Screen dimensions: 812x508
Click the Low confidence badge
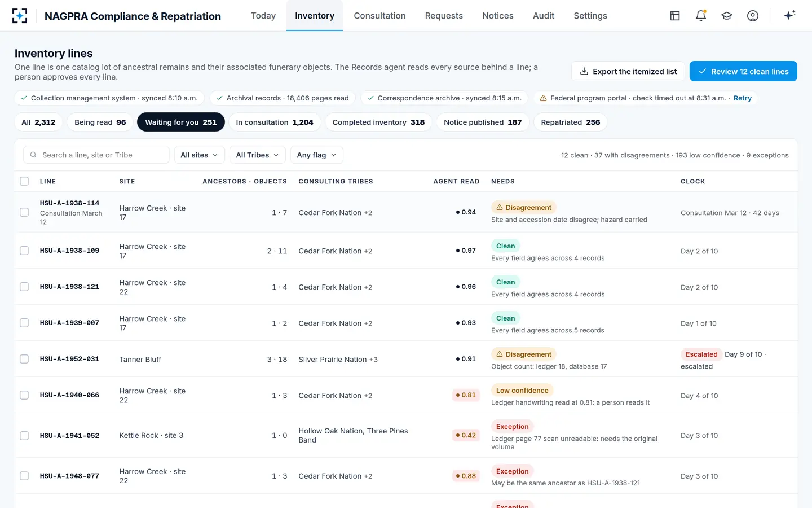522,390
